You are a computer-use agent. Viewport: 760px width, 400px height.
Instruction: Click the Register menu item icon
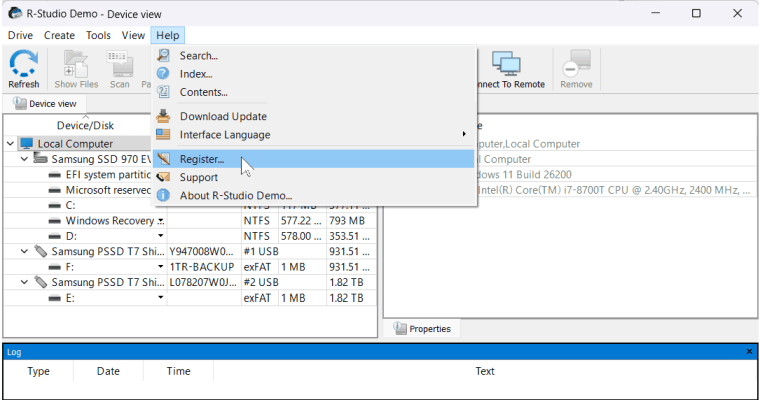[163, 159]
